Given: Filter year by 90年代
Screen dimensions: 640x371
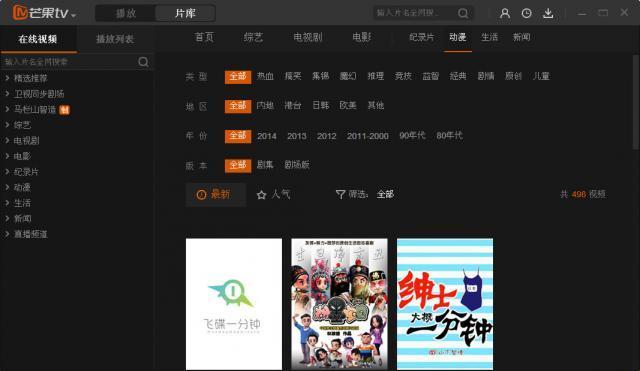Looking at the screenshot, I should pyautogui.click(x=412, y=135).
